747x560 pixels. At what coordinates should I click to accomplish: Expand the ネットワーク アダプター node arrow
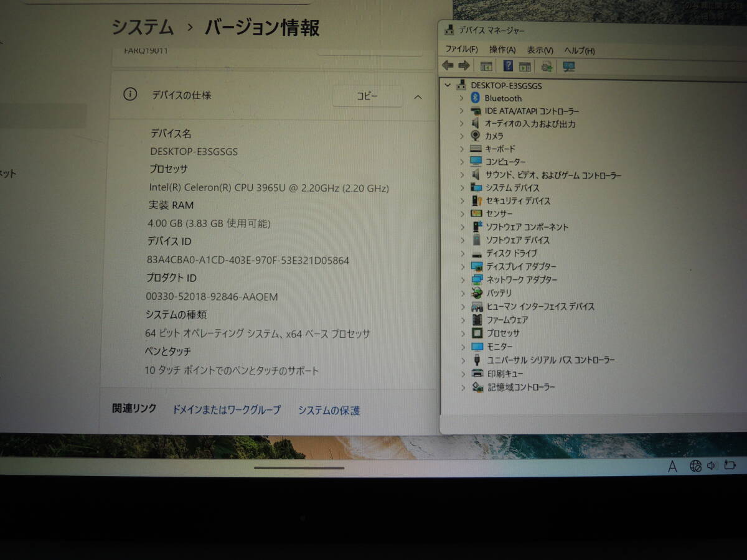462,279
